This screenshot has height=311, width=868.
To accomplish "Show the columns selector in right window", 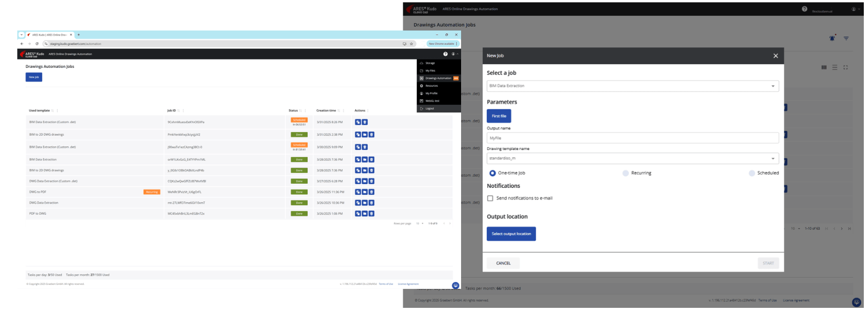I will click(824, 67).
